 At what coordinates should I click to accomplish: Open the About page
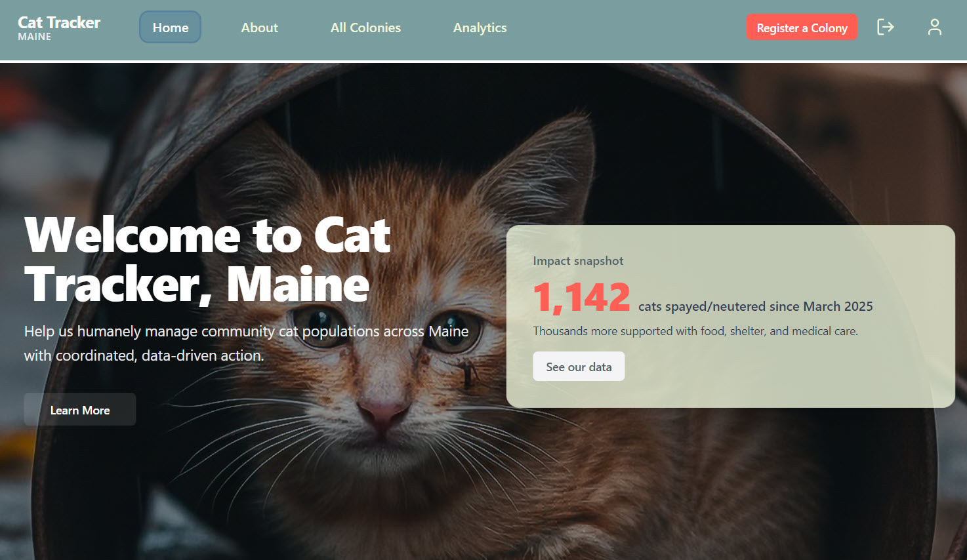[259, 28]
